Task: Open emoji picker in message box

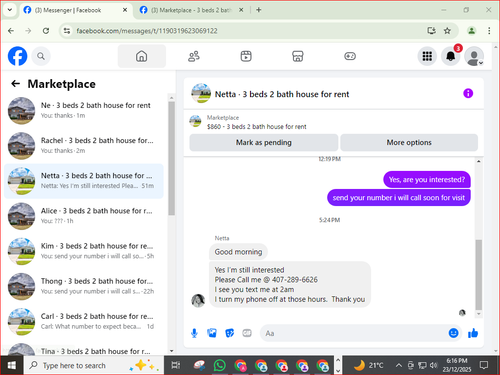Action: pyautogui.click(x=453, y=333)
